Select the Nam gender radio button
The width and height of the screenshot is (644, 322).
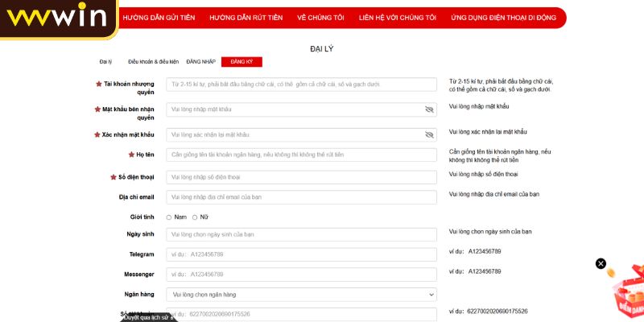point(169,217)
